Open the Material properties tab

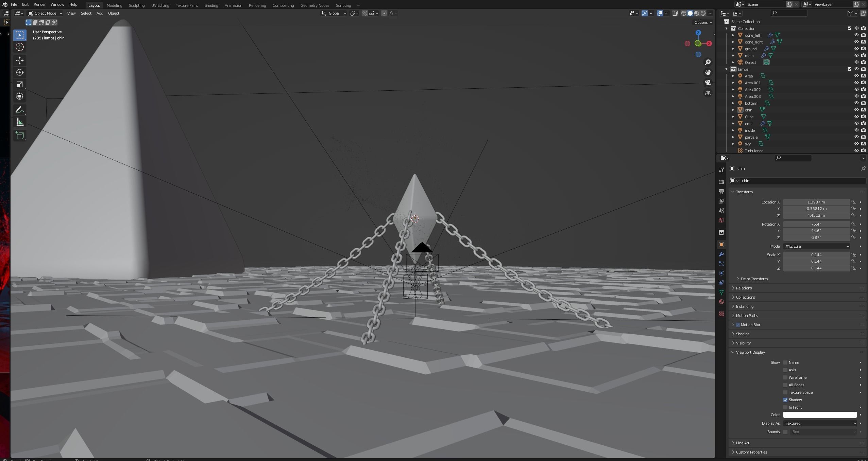[721, 302]
